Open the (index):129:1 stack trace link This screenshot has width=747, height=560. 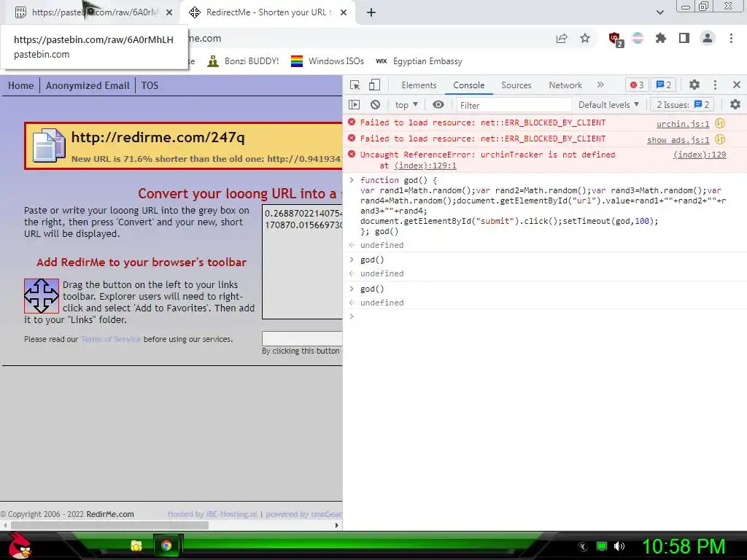[x=425, y=166]
